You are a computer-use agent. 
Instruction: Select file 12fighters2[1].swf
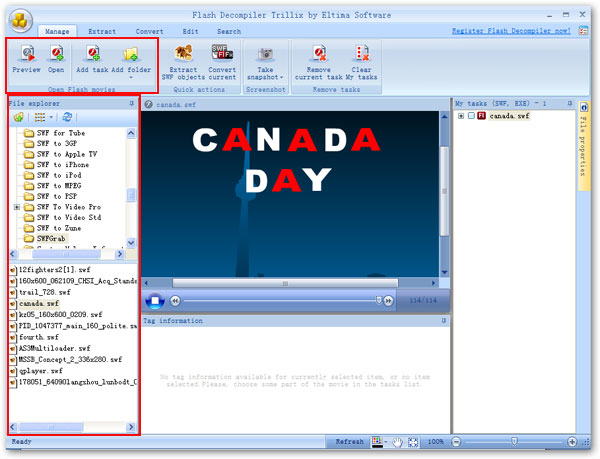[x=54, y=270]
